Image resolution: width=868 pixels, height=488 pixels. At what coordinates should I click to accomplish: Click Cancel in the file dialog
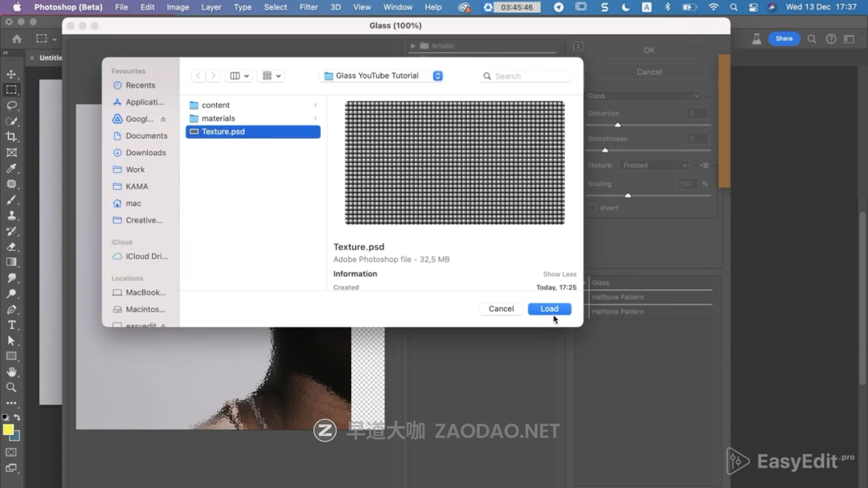pyautogui.click(x=501, y=309)
